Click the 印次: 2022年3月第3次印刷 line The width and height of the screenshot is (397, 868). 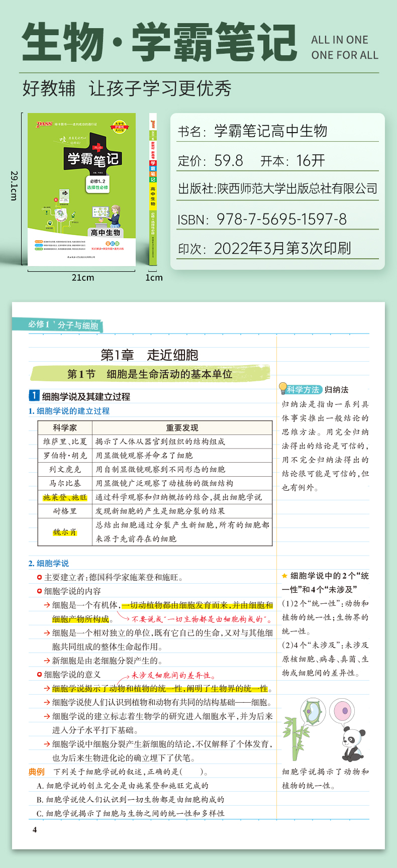tap(264, 248)
